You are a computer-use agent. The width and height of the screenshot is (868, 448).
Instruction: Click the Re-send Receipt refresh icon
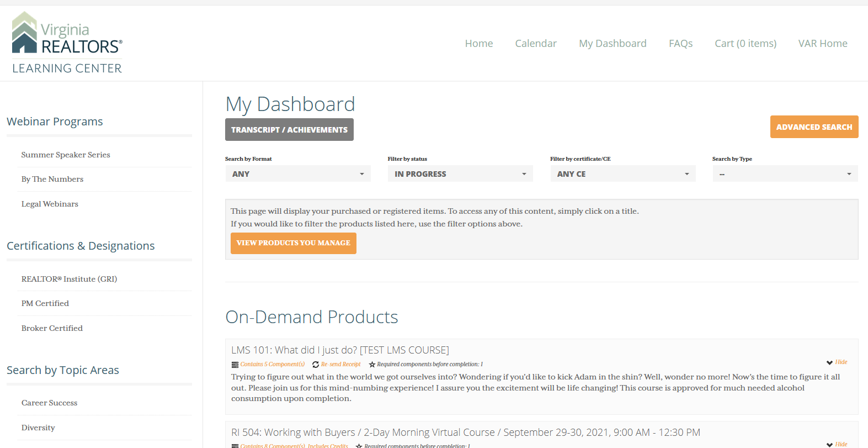pos(316,365)
